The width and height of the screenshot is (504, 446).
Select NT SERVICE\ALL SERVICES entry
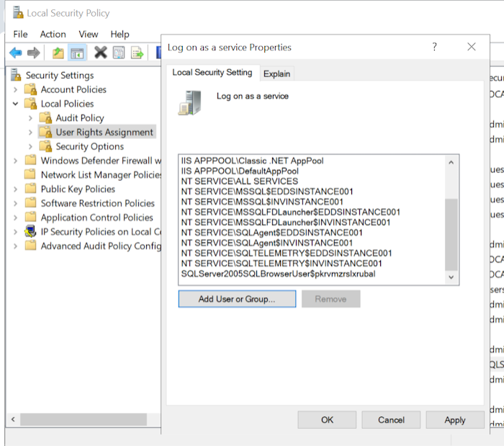click(x=240, y=182)
